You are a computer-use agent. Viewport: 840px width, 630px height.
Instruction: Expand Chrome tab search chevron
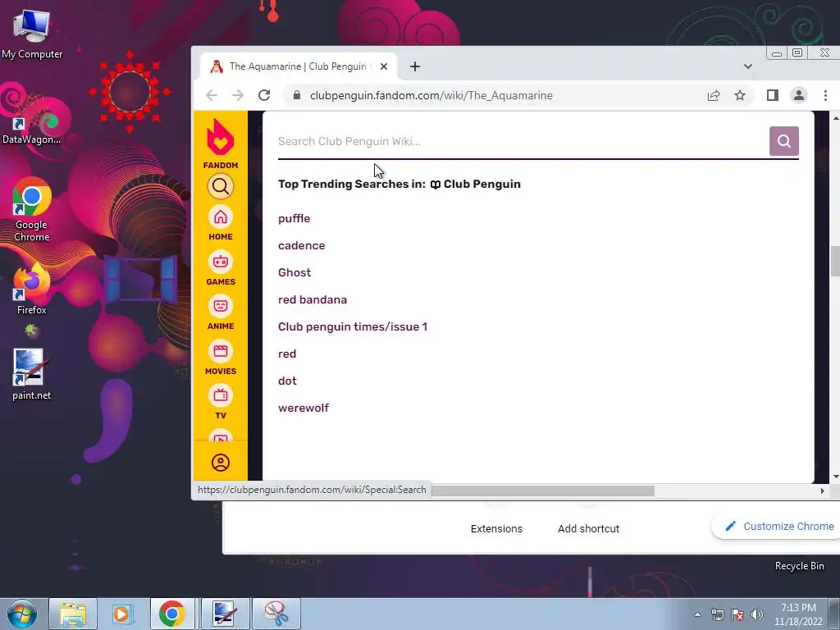[x=748, y=66]
